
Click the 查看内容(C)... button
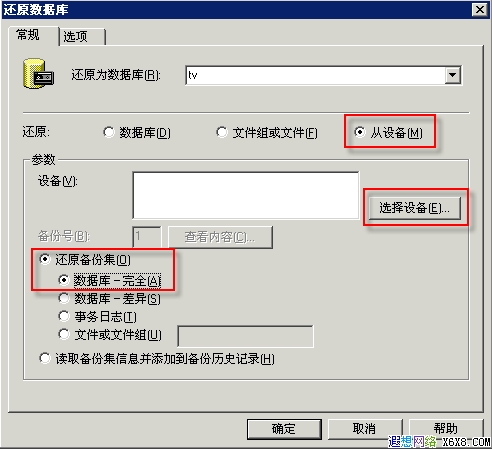[x=220, y=237]
